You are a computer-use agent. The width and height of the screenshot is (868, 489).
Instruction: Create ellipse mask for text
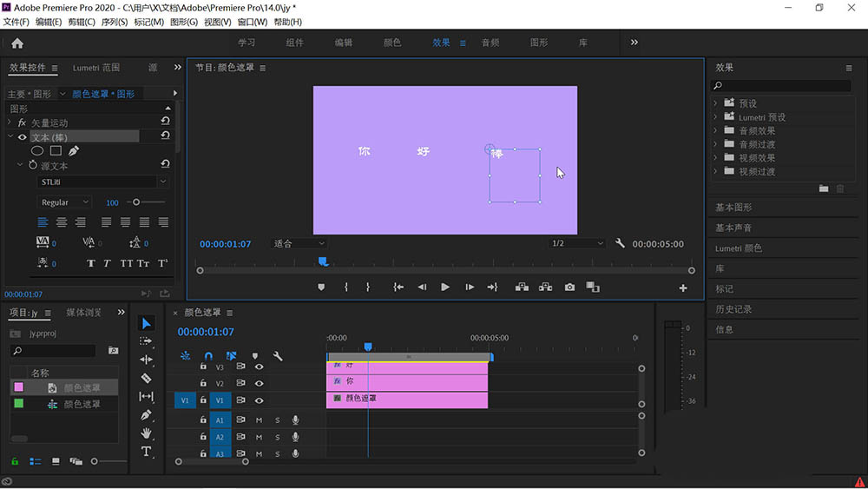pyautogui.click(x=37, y=150)
